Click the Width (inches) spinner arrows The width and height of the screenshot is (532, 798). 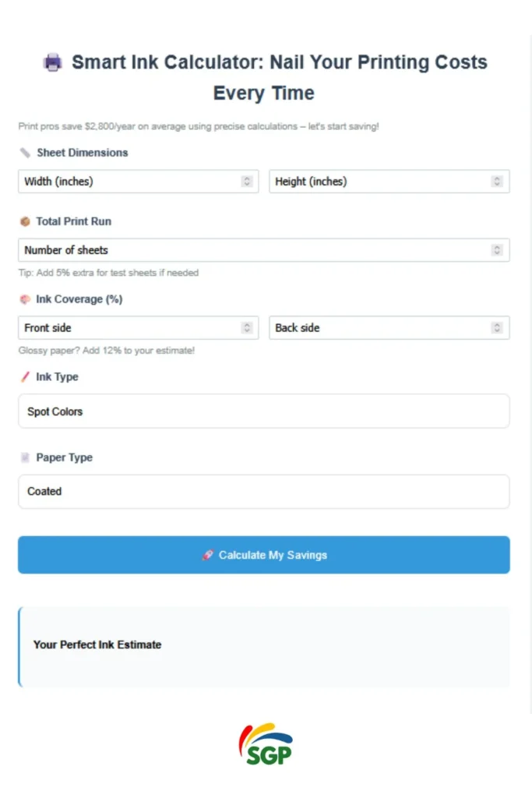click(x=247, y=182)
